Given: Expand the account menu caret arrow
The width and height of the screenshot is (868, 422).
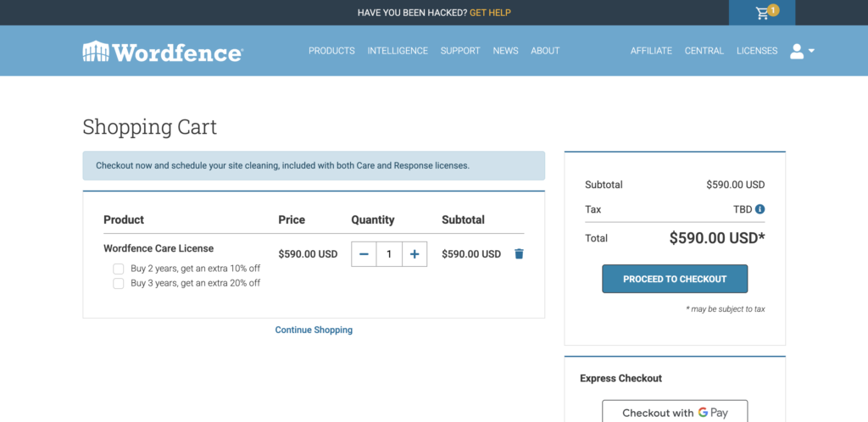Looking at the screenshot, I should pyautogui.click(x=811, y=51).
